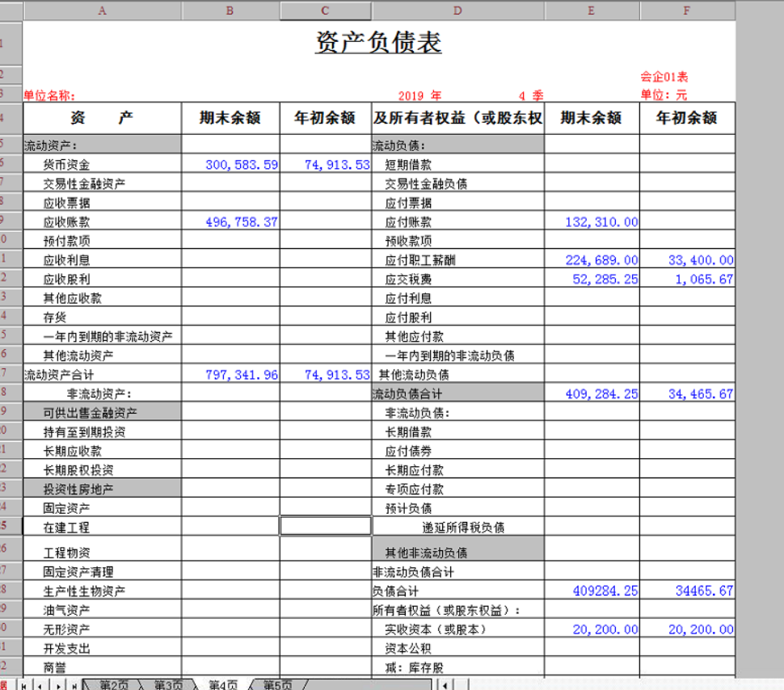The image size is (784, 690).
Task: Select 负债合计 value 409284.25
Action: [x=592, y=591]
